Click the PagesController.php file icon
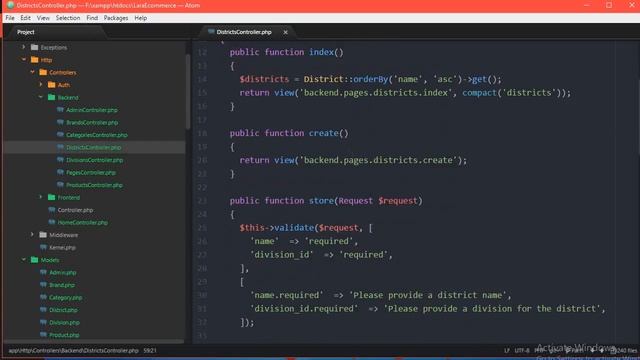Screen dimensions: 640x360 (60, 172)
